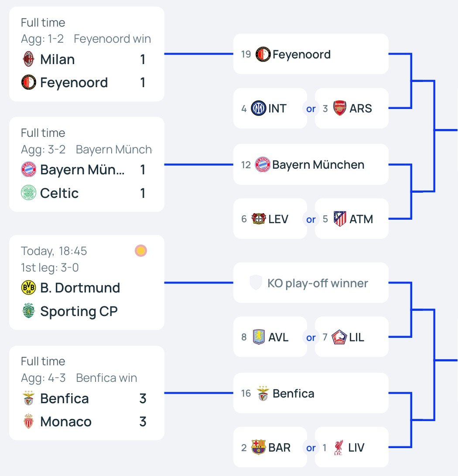The height and width of the screenshot is (476, 458).
Task: Click the Aston Villa crest icon
Action: 259,337
